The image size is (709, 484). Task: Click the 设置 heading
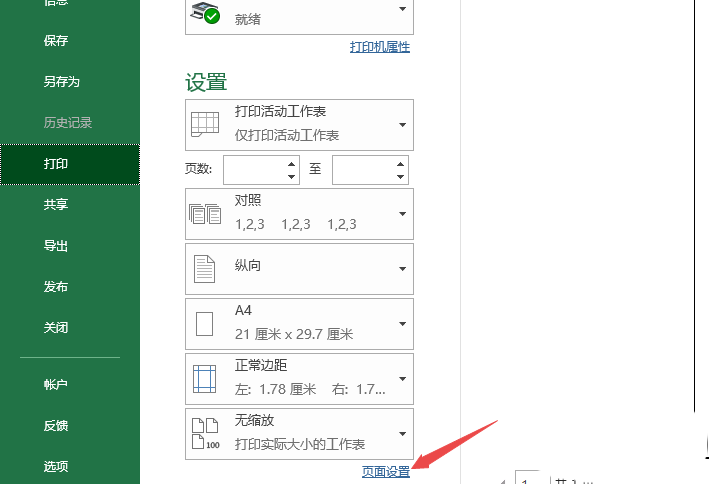click(206, 82)
